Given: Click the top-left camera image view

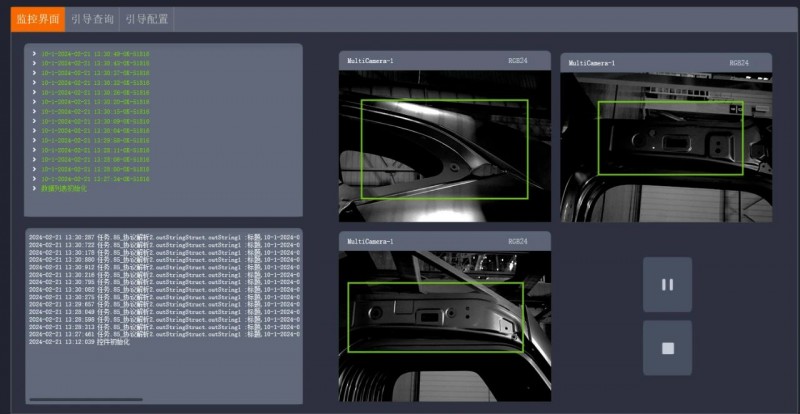Looking at the screenshot, I should (x=444, y=145).
